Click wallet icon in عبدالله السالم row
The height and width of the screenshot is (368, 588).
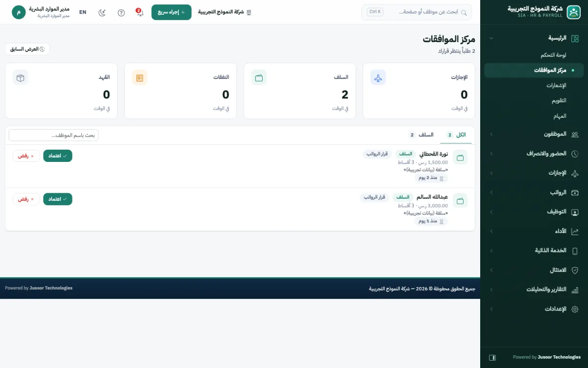(x=460, y=201)
